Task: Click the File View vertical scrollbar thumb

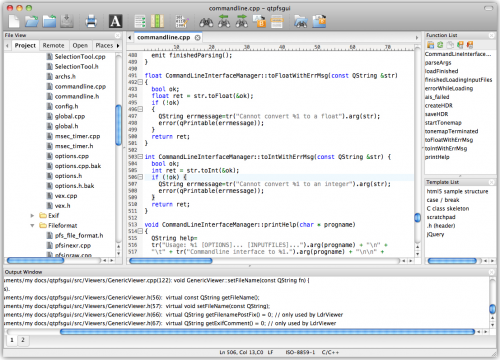Action: [118, 125]
